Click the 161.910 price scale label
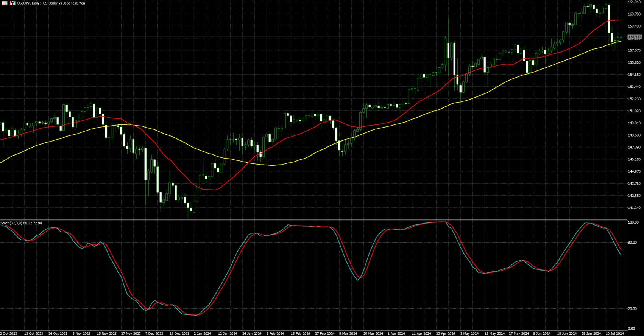This screenshot has width=644, height=336. coord(634,2)
